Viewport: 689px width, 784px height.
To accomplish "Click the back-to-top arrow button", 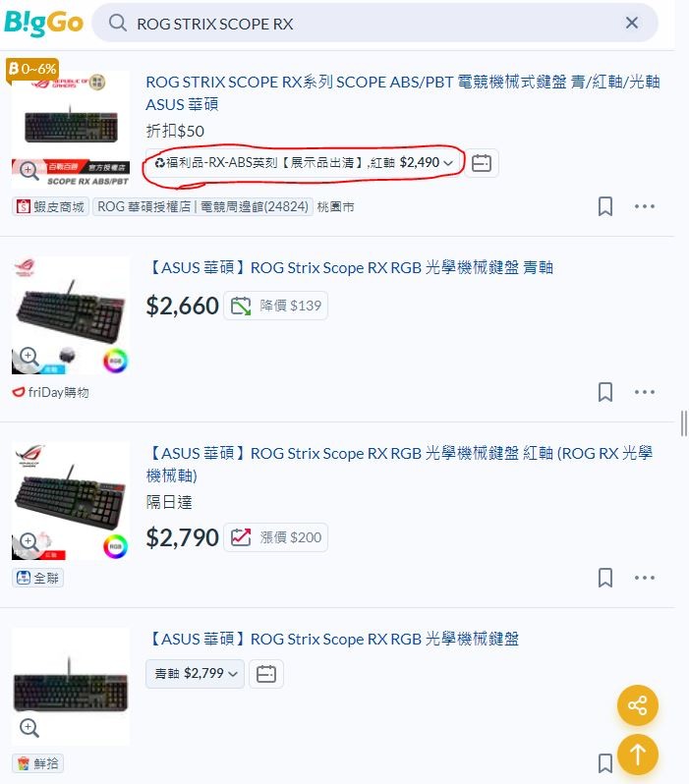I will (638, 755).
